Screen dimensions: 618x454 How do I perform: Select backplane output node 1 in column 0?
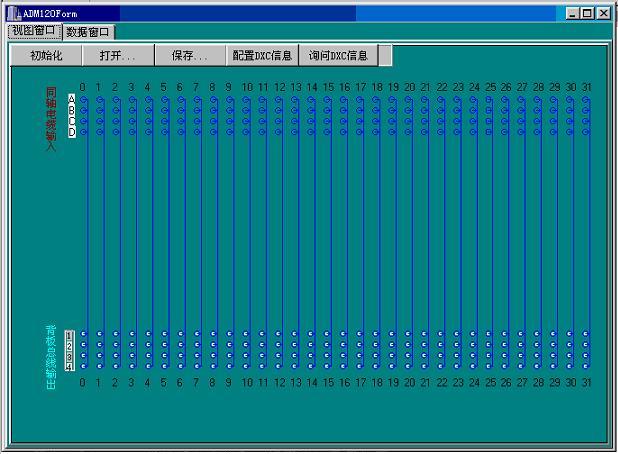83,334
